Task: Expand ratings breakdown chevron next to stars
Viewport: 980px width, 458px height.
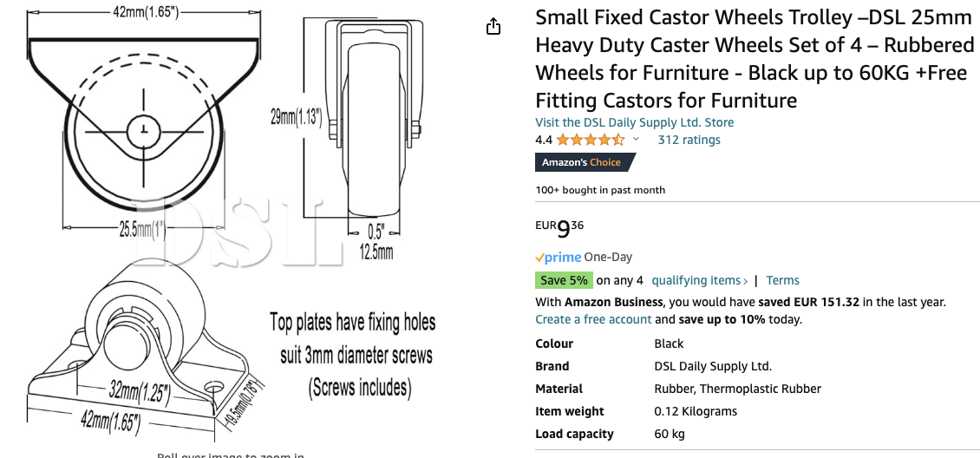Action: coord(637,140)
